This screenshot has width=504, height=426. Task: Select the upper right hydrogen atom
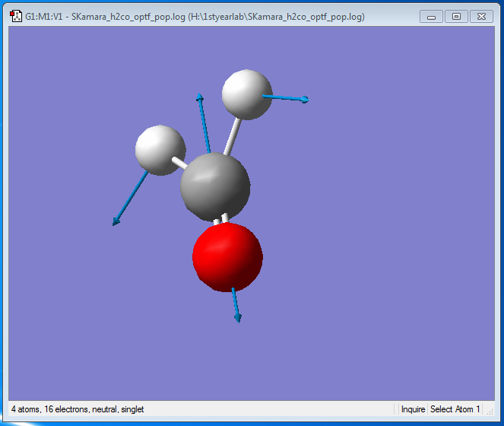pos(247,94)
